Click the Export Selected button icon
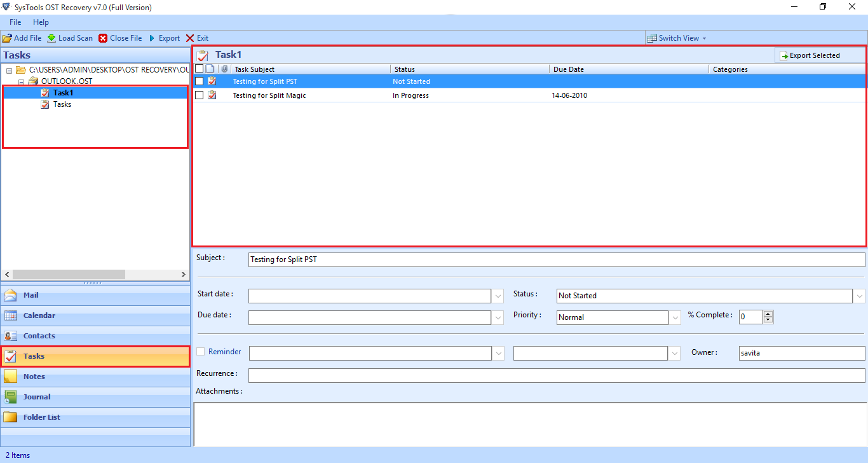 [784, 56]
